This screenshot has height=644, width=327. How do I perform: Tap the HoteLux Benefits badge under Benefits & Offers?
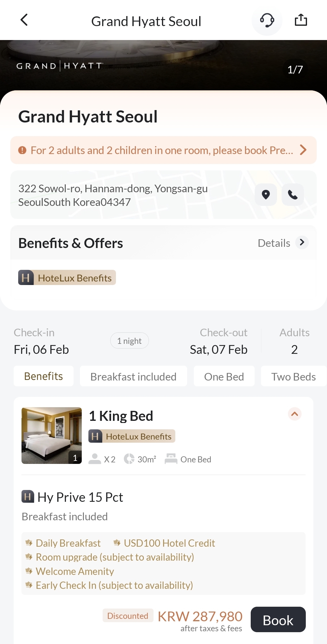point(67,278)
